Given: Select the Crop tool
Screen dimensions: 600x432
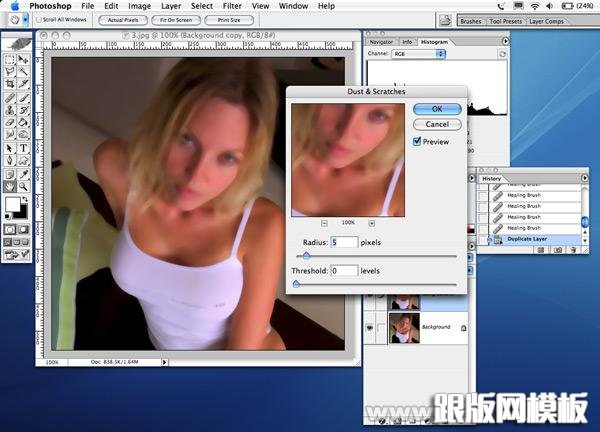Looking at the screenshot, I should coord(10,83).
